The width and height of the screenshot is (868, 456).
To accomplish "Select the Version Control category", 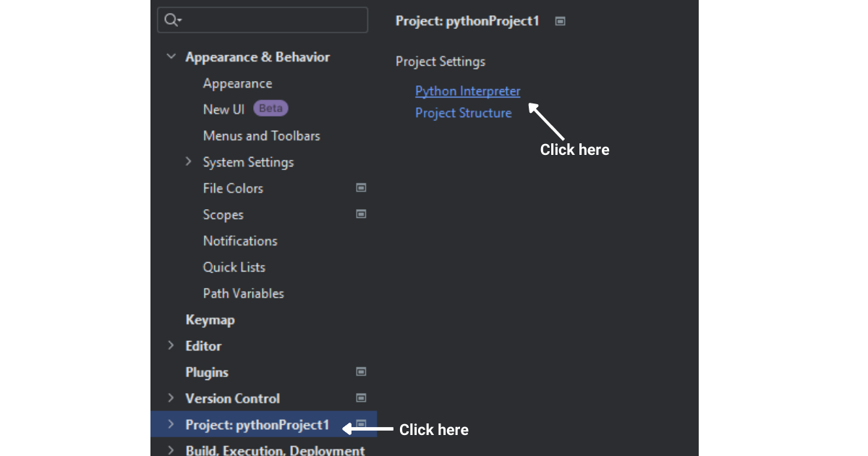I will 232,398.
